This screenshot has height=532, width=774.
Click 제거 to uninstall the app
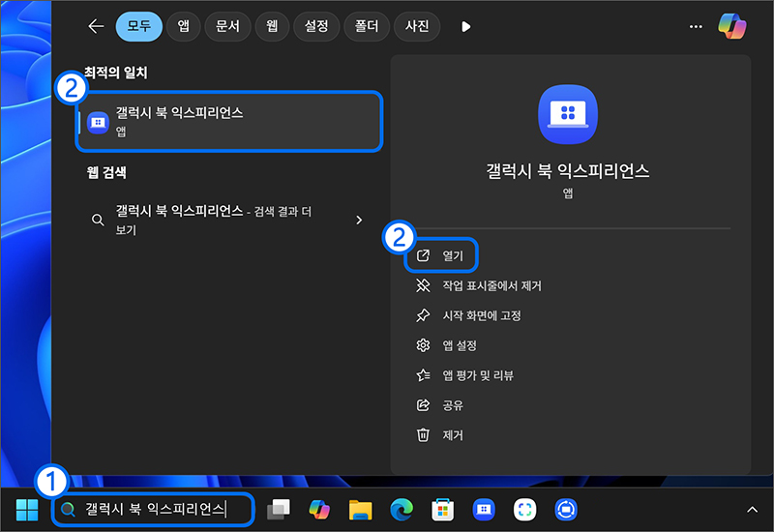click(x=440, y=435)
